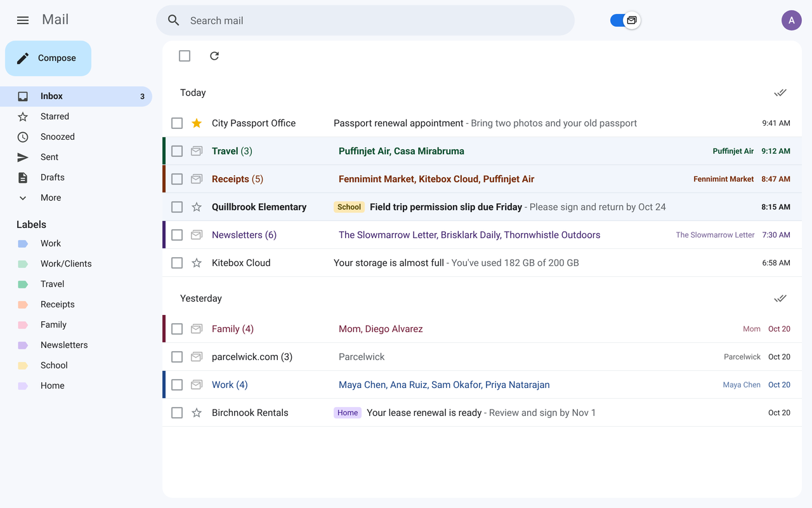The image size is (812, 508).
Task: Click the bundle icon on parcelwick.com row
Action: pos(197,357)
